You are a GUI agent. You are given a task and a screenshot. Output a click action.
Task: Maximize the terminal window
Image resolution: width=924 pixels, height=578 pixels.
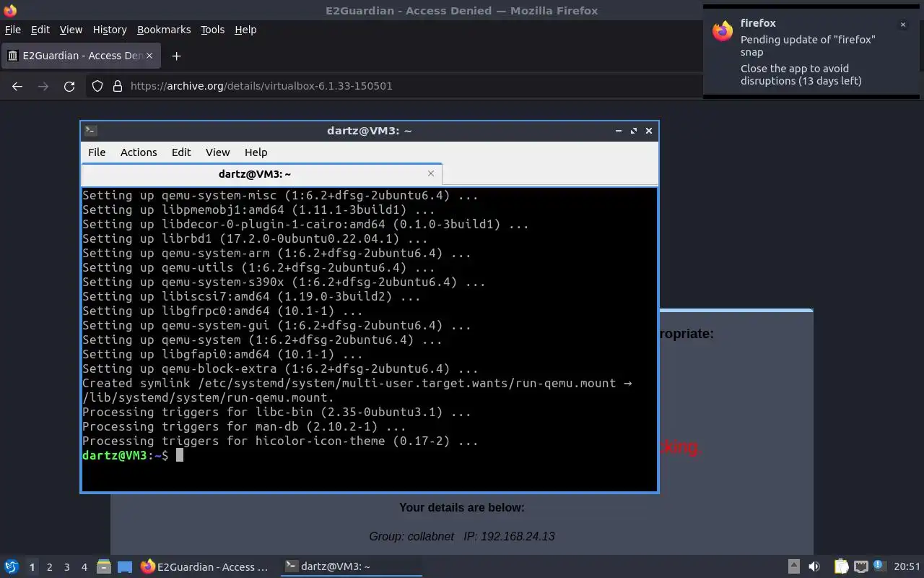[634, 131]
